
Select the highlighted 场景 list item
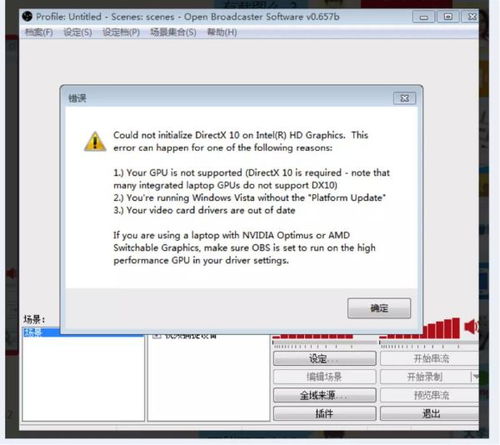point(41,332)
